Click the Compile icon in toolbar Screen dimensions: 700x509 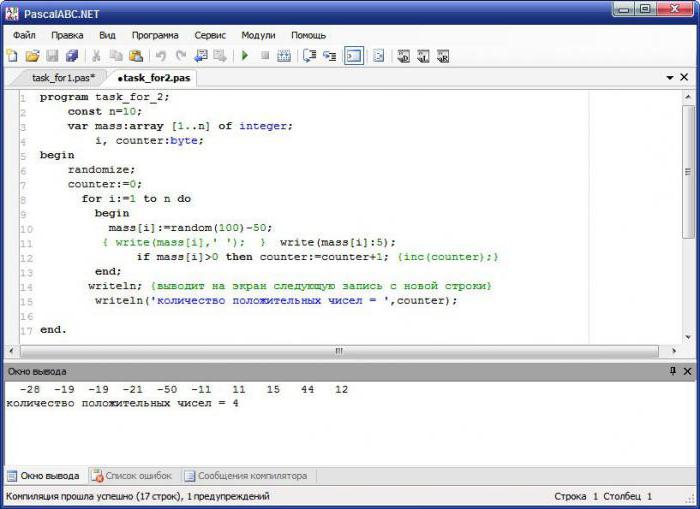pos(284,56)
